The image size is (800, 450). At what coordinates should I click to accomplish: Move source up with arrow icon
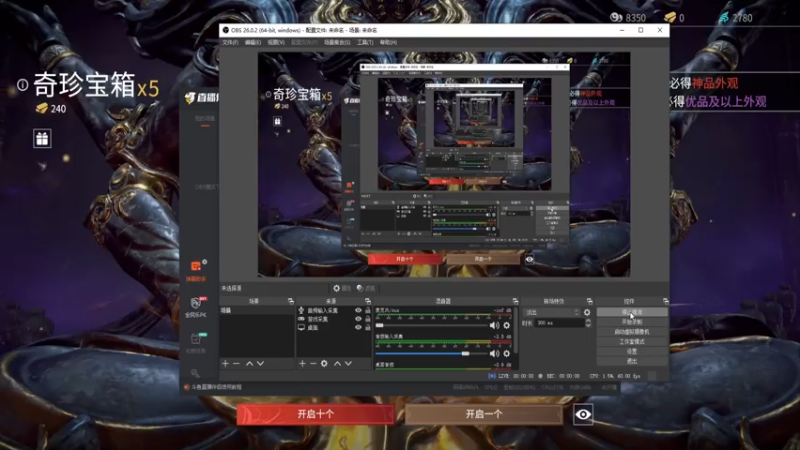(x=337, y=363)
